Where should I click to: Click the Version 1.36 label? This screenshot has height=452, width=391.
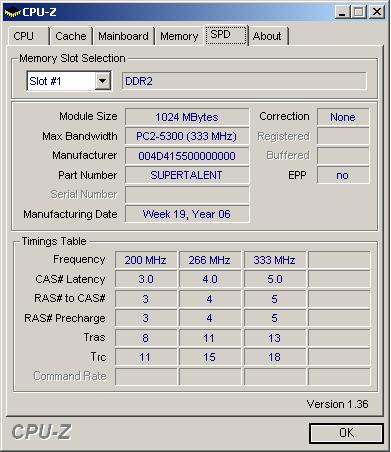click(x=337, y=404)
